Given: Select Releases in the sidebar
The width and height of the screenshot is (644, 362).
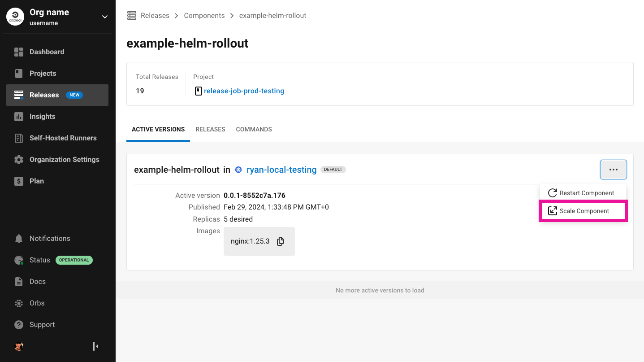Looking at the screenshot, I should pyautogui.click(x=57, y=95).
